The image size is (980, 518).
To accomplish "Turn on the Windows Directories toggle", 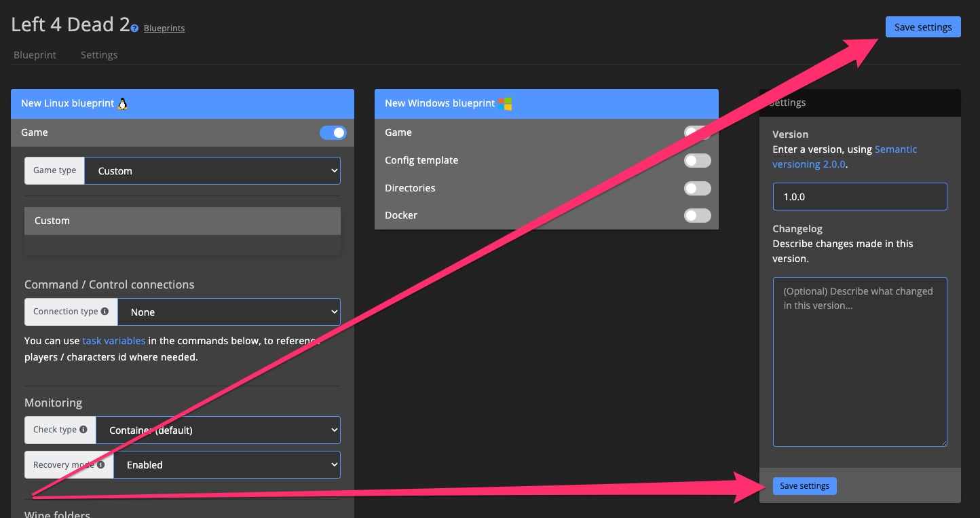I will pyautogui.click(x=697, y=188).
